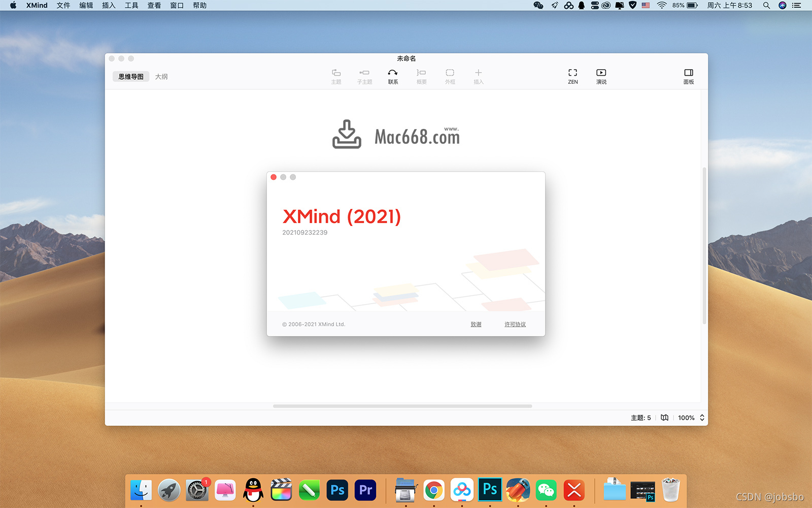Close the XMind (2021) about dialog
This screenshot has width=812, height=508.
tap(274, 177)
